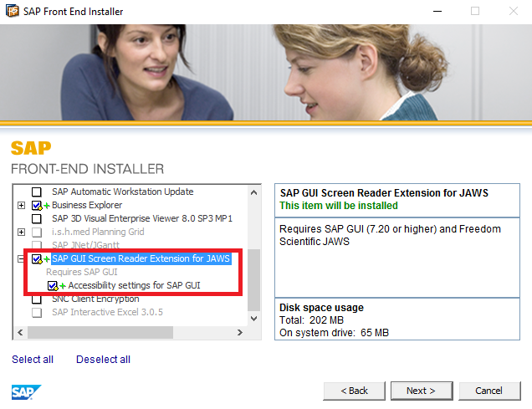Check the SNC Client Encryption checkbox
The image size is (532, 409).
tap(37, 299)
